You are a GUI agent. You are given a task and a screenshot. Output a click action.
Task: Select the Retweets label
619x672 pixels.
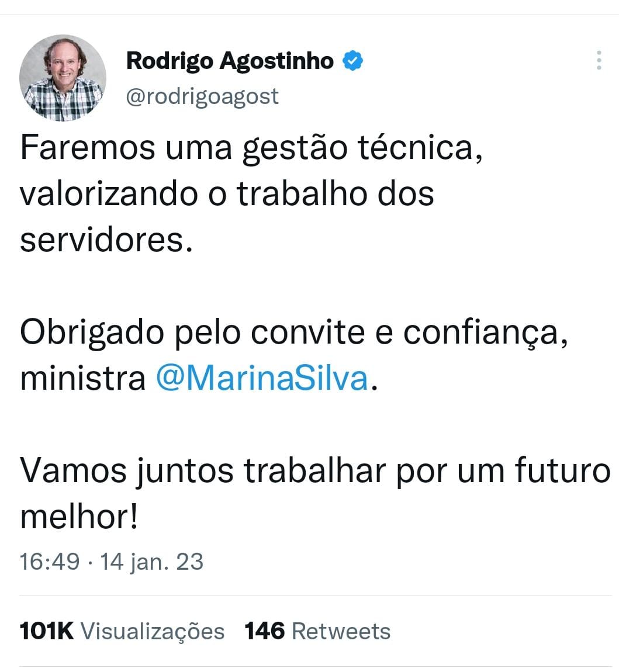tap(341, 631)
